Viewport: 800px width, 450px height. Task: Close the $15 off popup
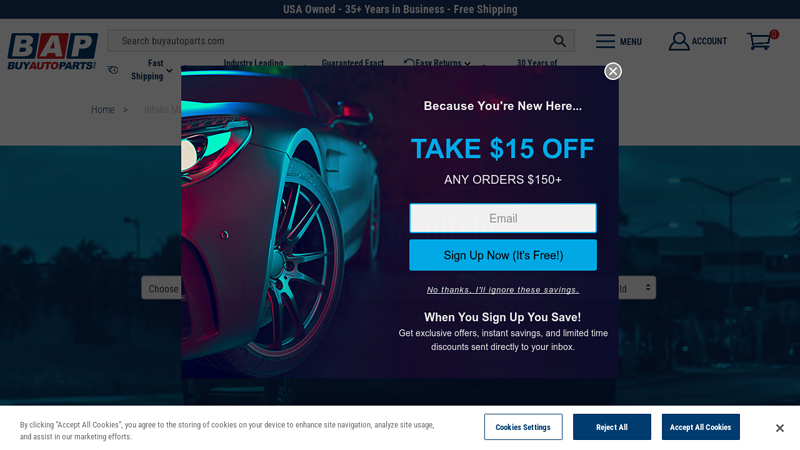coord(613,71)
